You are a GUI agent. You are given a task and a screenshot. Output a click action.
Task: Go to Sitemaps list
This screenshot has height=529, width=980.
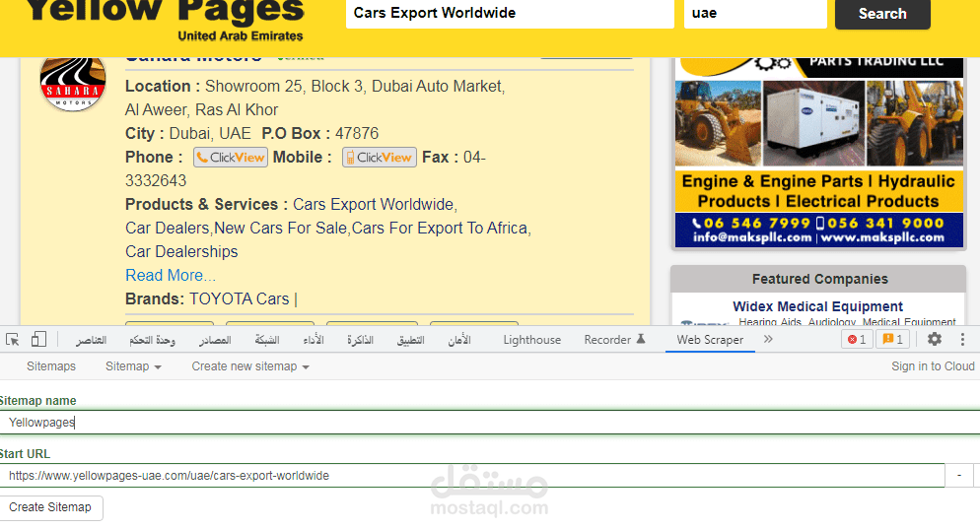(51, 366)
